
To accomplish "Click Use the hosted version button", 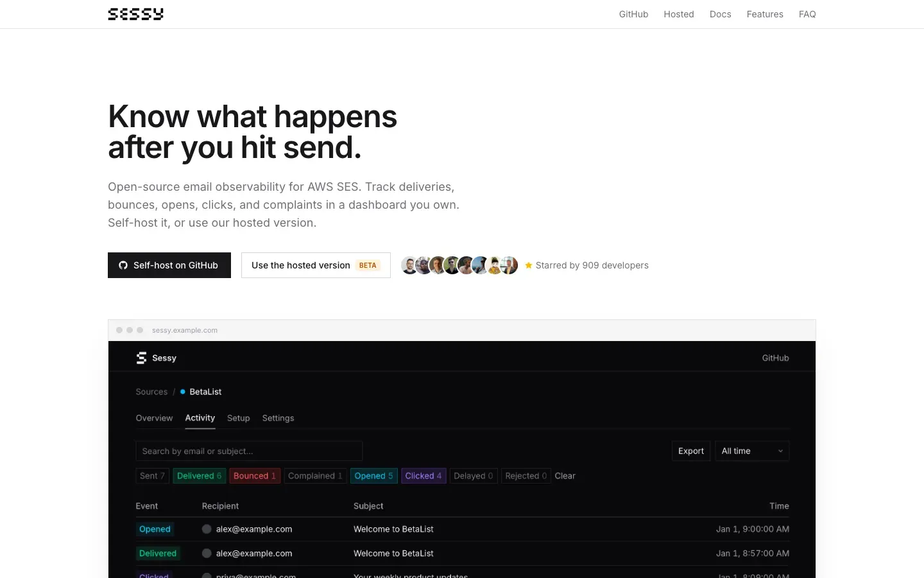I will click(316, 265).
